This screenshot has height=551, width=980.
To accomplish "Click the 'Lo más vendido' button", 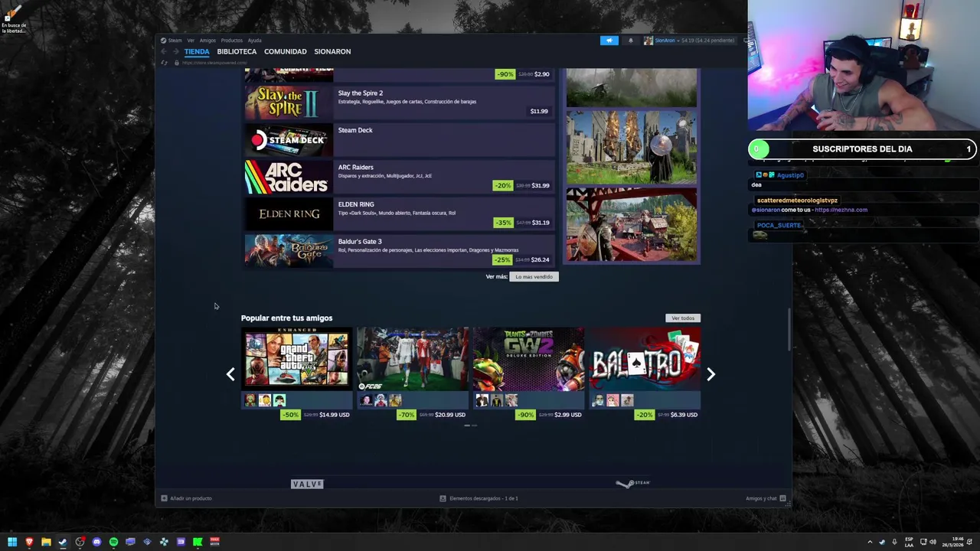I will (534, 276).
